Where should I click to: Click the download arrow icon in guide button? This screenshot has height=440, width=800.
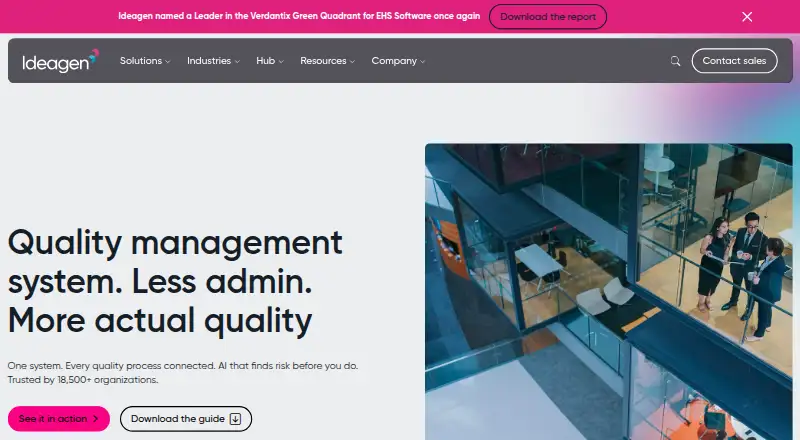pos(235,419)
